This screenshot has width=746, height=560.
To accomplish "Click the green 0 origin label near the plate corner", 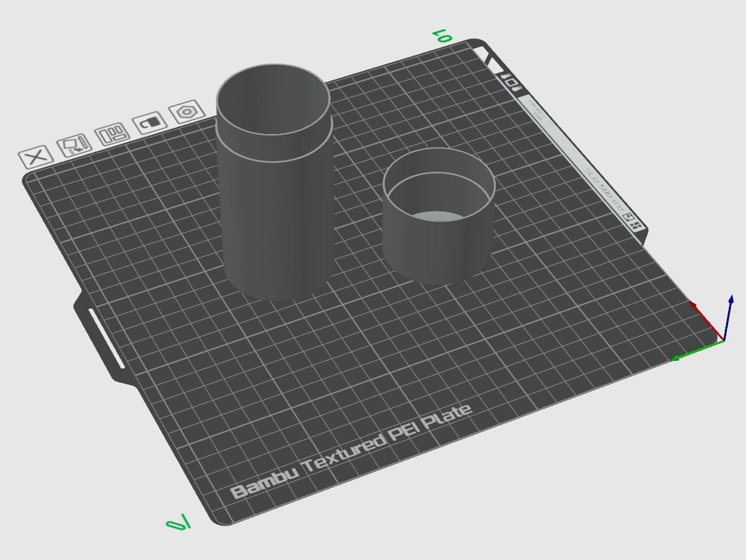I will pyautogui.click(x=178, y=522).
